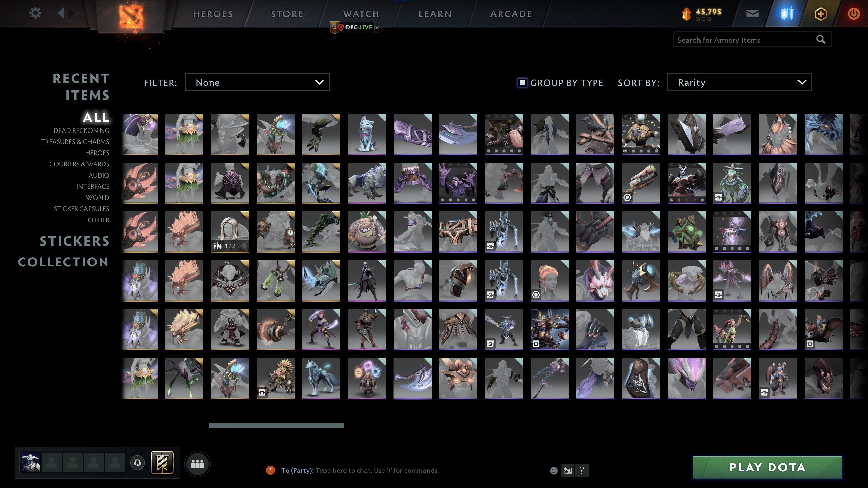Open the Arcade menu item
The height and width of the screenshot is (488, 868).
click(511, 14)
